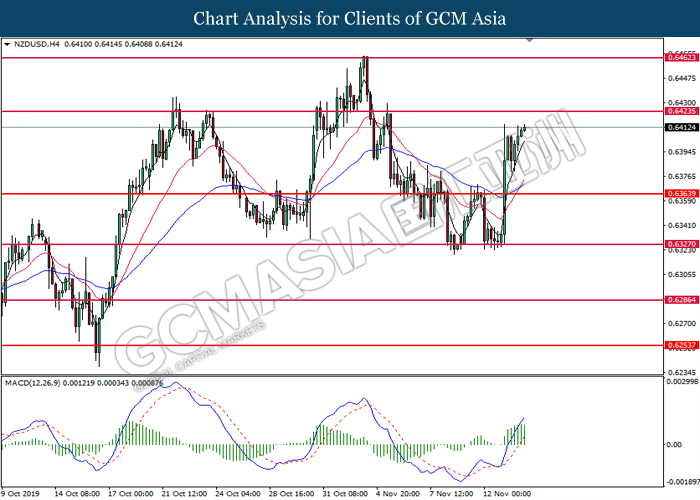700x500 pixels.
Task: Click the MACD scale value -0.001897
Action: 683,482
